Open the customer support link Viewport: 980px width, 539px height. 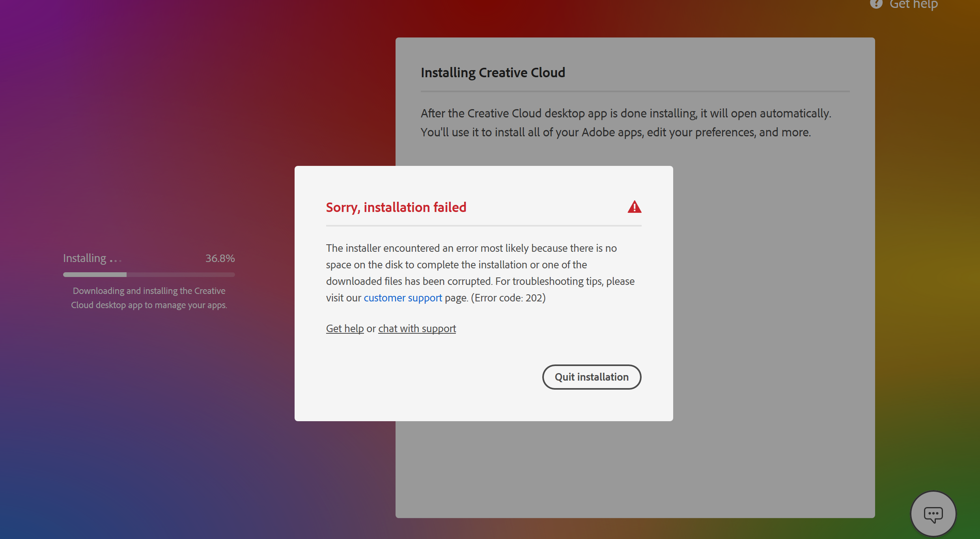(x=403, y=298)
